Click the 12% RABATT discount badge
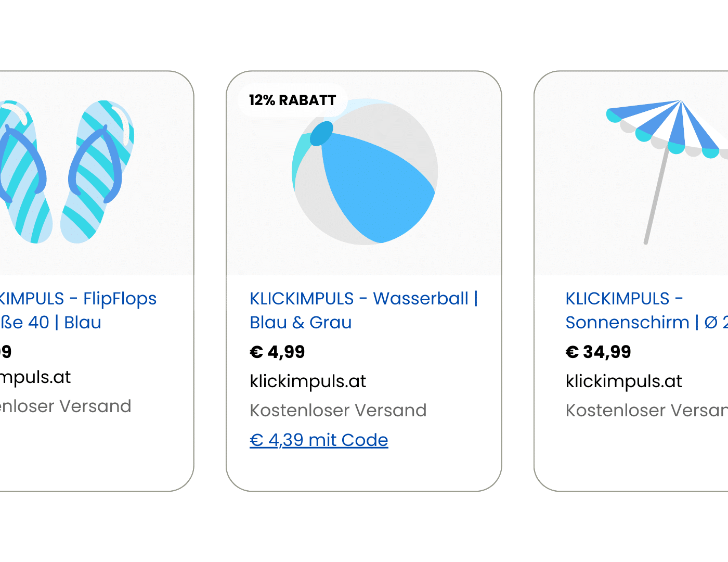The width and height of the screenshot is (728, 562). (293, 100)
